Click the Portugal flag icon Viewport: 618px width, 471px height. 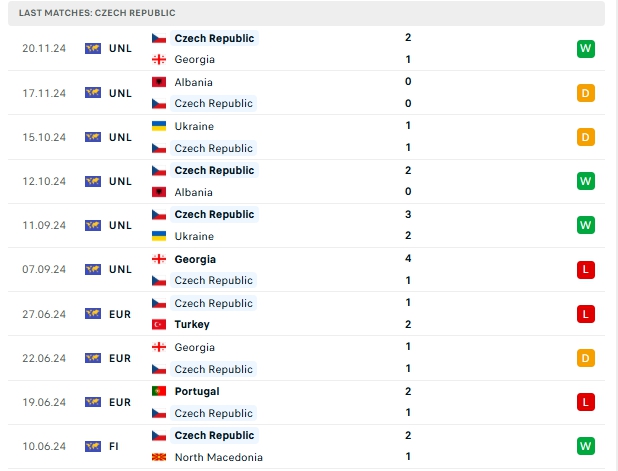pos(159,391)
